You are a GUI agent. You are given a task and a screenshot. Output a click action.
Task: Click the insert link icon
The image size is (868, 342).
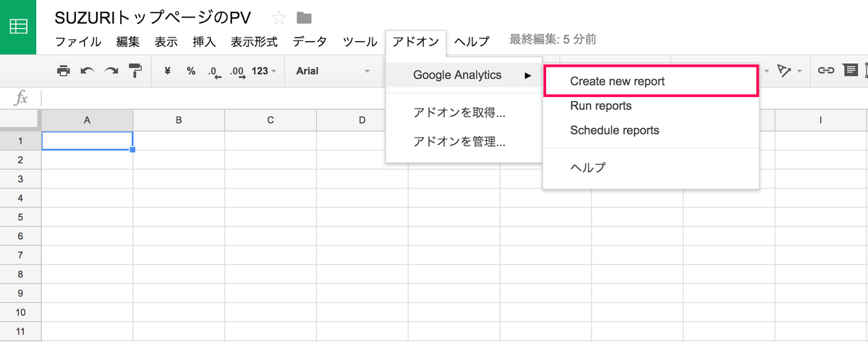pos(825,71)
